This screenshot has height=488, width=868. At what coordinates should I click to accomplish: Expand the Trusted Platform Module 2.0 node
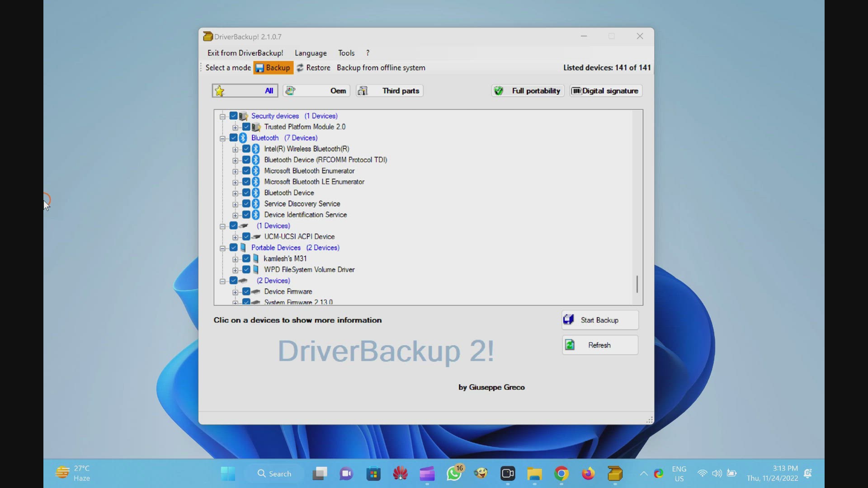click(235, 127)
